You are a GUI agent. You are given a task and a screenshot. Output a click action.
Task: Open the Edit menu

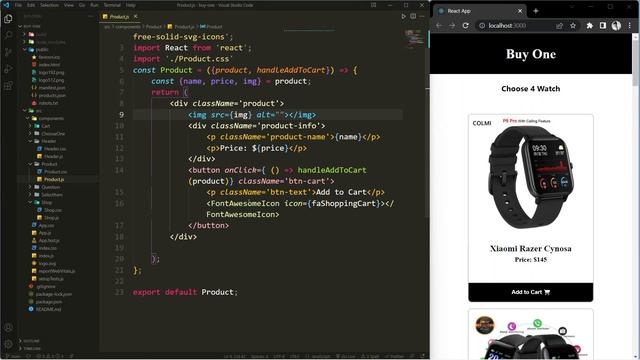click(x=31, y=5)
